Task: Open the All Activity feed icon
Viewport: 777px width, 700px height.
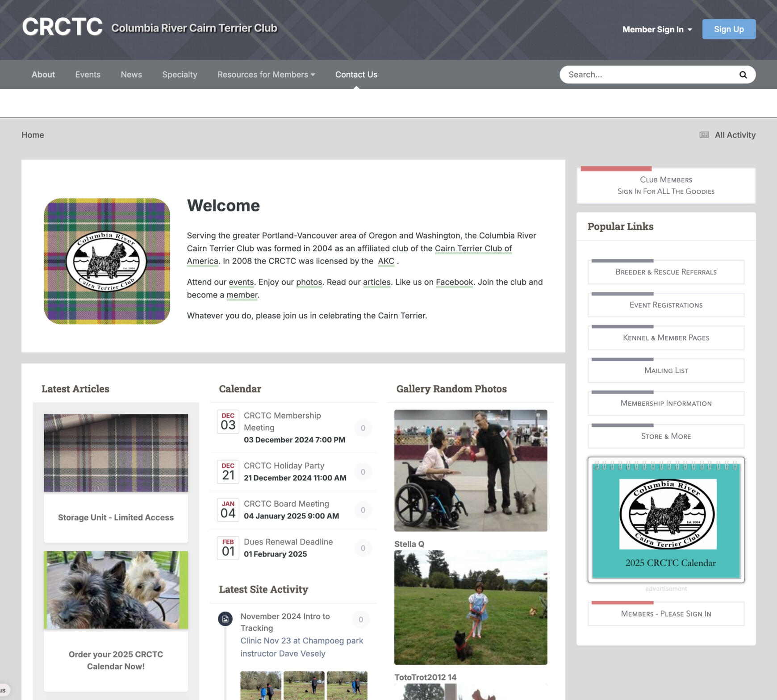Action: [x=704, y=134]
